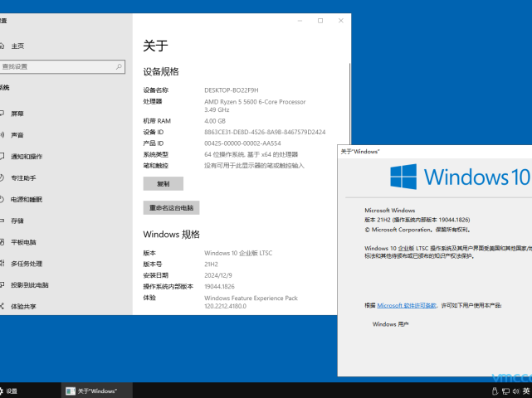The image size is (532, 398).
Task: Select the 屏幕 display settings icon
Action: (x=2, y=114)
